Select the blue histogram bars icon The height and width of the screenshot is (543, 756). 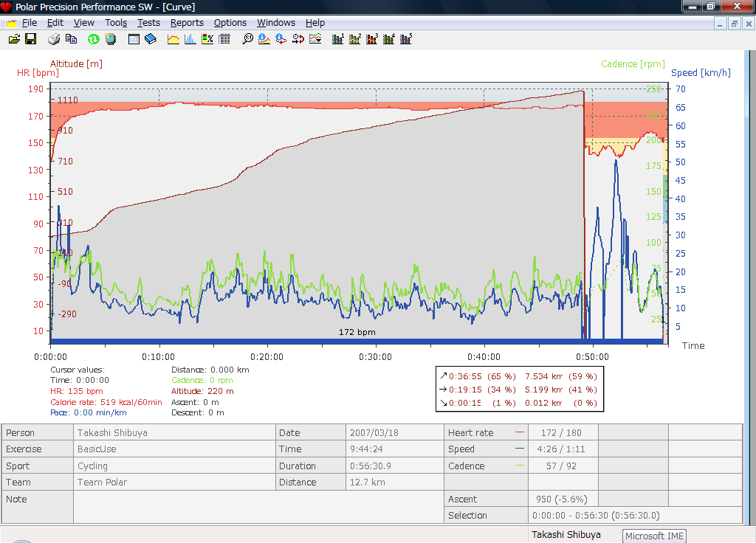pyautogui.click(x=190, y=39)
